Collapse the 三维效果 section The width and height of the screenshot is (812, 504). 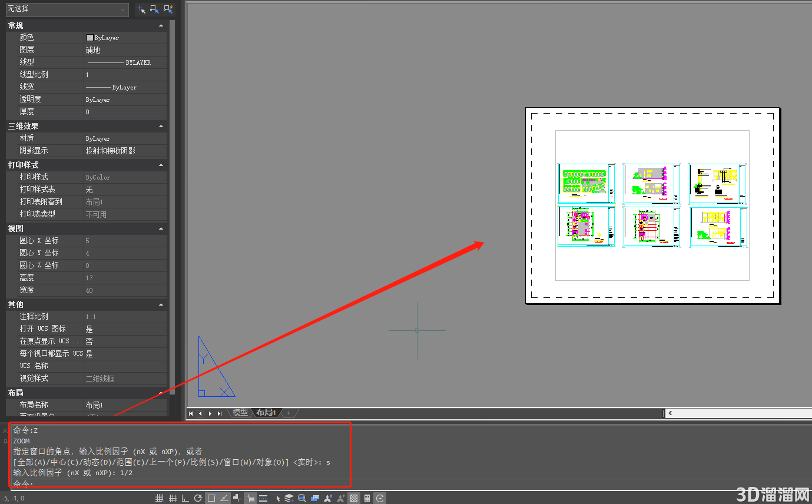pyautogui.click(x=161, y=126)
